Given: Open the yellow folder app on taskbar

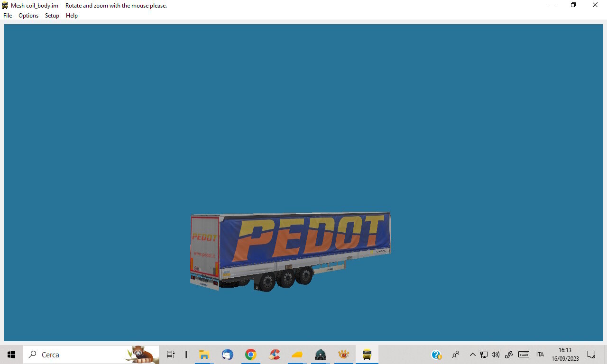Looking at the screenshot, I should point(297,355).
